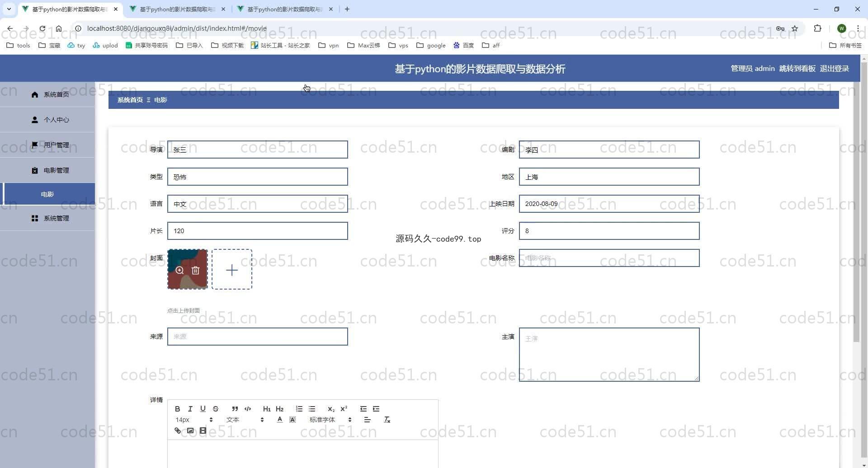Screen dimensions: 868x468
Task: Open the text alignment options
Action: tap(368, 420)
